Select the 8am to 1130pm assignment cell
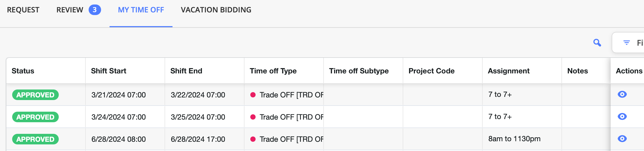This screenshot has width=644, height=151. click(522, 139)
